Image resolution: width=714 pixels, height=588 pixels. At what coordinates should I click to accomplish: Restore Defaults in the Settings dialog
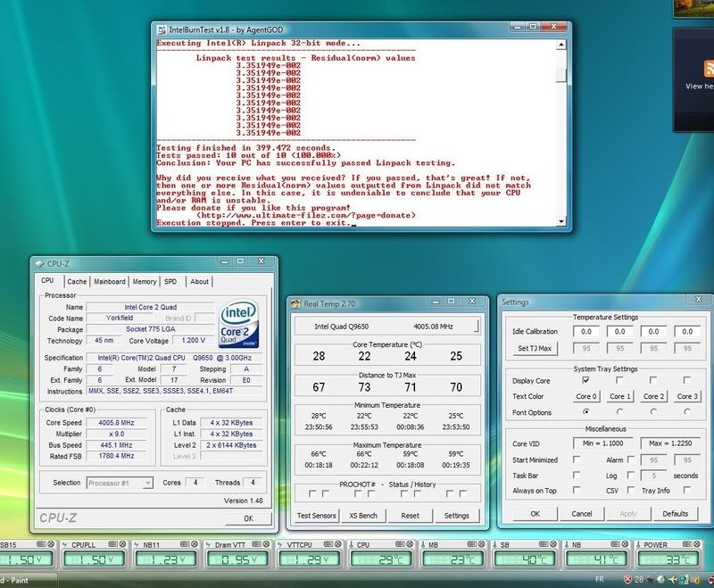(x=676, y=514)
